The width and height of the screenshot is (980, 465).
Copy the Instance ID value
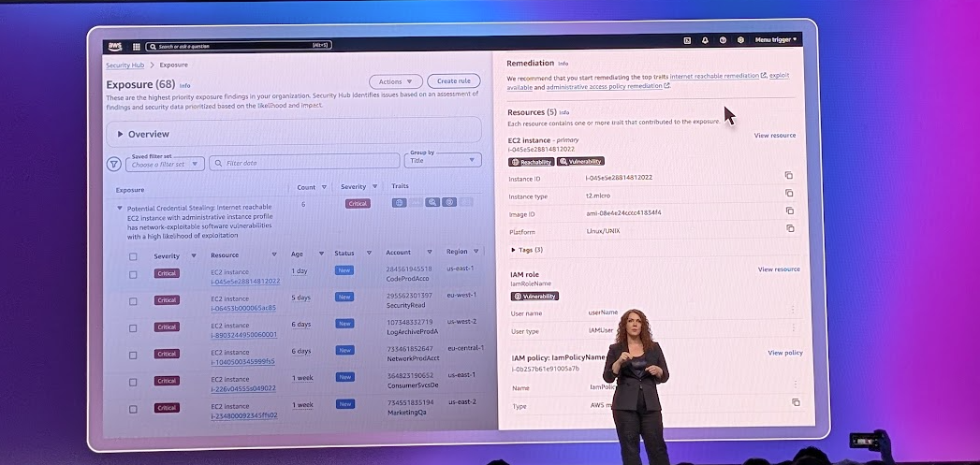789,176
